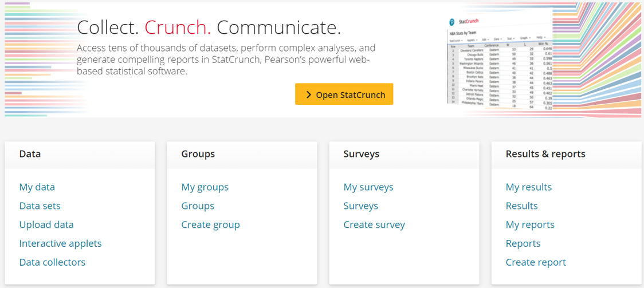Open the My data link
Screen dimensions: 644x288
pyautogui.click(x=37, y=187)
